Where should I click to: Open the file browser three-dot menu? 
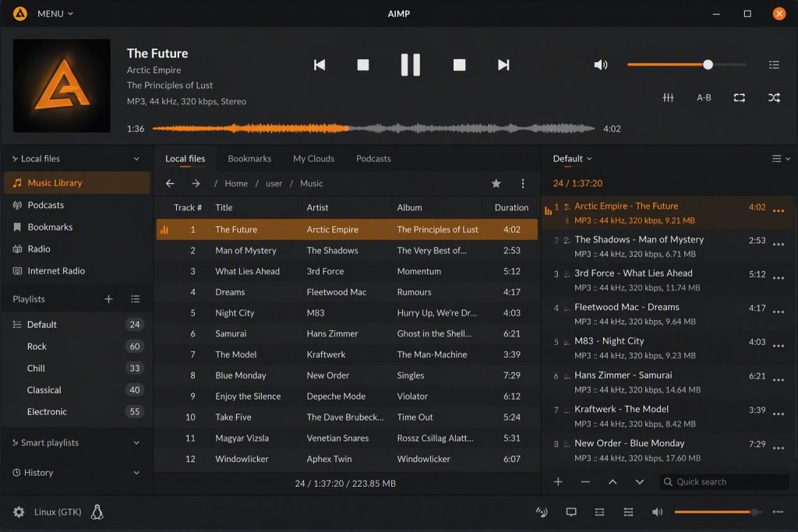tap(523, 184)
